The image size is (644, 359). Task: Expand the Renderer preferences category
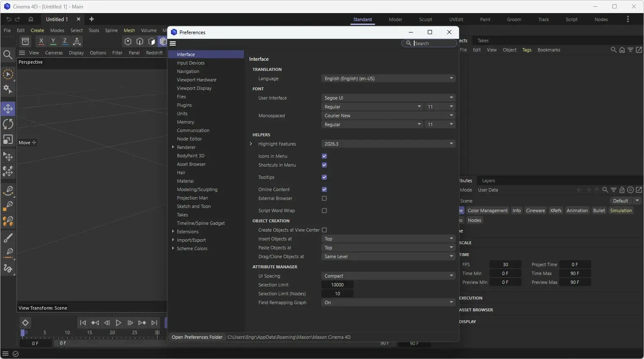[173, 147]
